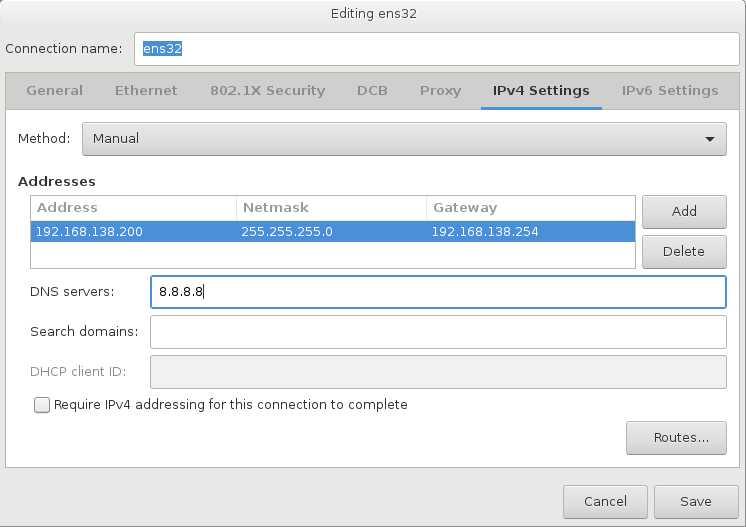
Task: Cancel editing the connection
Action: [x=605, y=502]
